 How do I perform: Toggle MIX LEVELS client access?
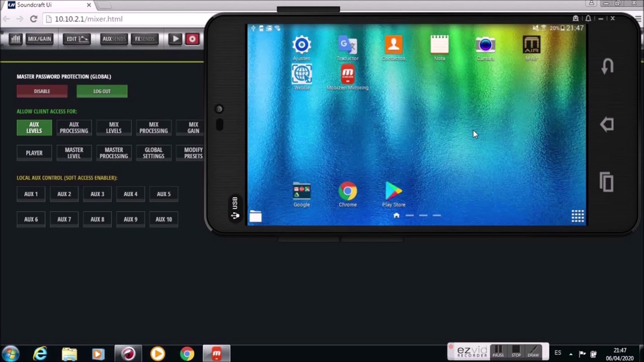pos(114,128)
